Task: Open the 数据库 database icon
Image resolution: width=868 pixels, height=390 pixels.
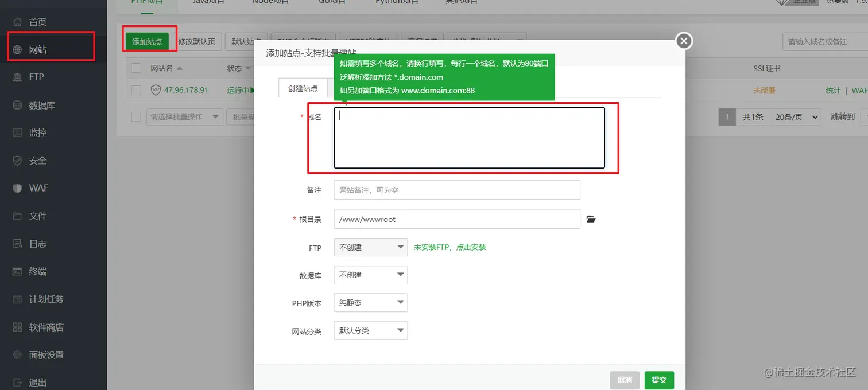Action: click(17, 105)
